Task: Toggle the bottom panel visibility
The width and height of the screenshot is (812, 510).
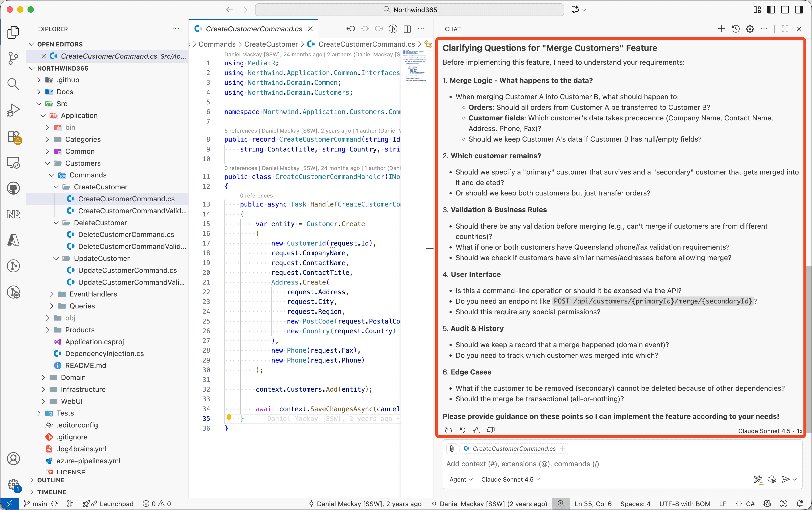Action: [x=785, y=10]
